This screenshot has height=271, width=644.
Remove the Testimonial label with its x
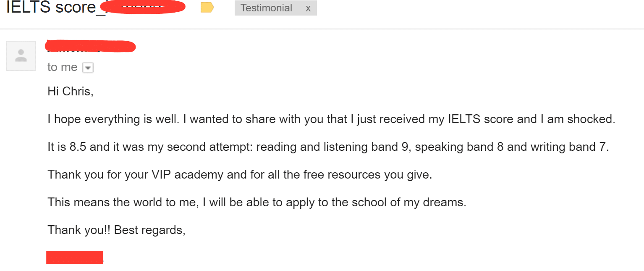308,8
